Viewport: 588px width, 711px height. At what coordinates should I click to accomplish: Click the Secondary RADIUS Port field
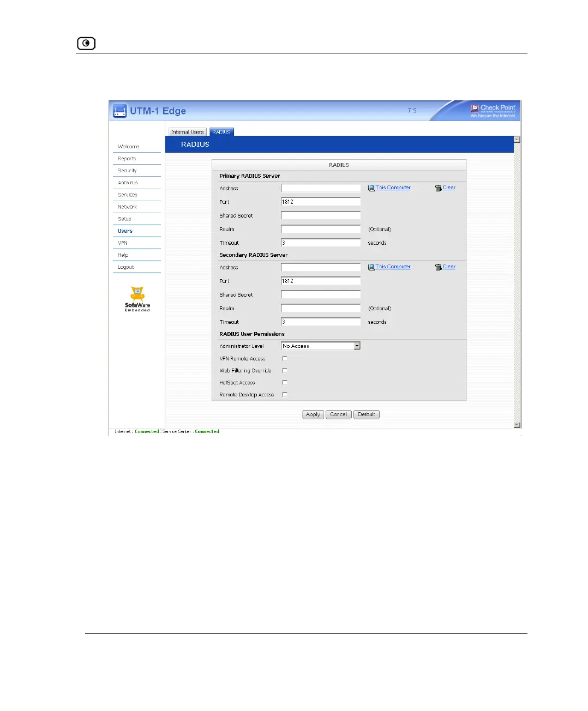(x=321, y=281)
